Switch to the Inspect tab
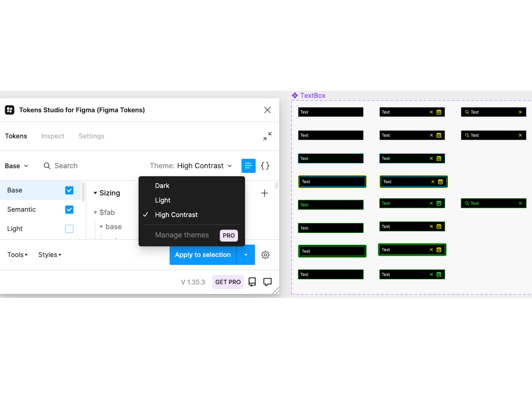Viewport: 532px width, 399px height. tap(53, 136)
